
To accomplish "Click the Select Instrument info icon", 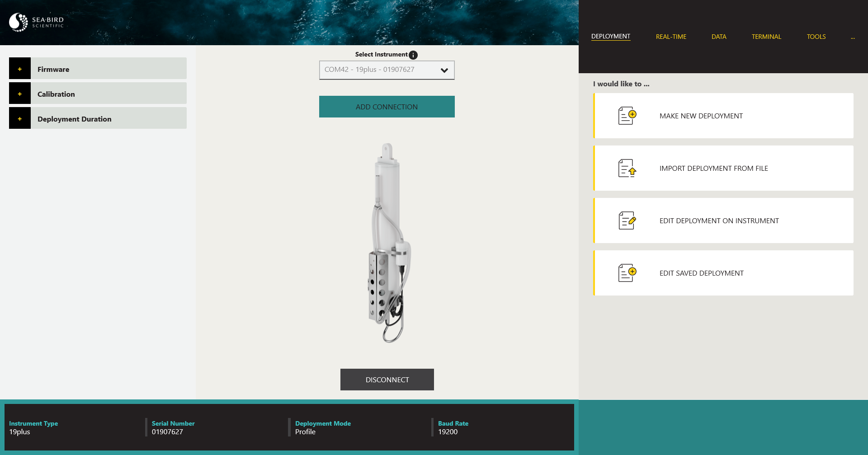I will click(x=413, y=55).
